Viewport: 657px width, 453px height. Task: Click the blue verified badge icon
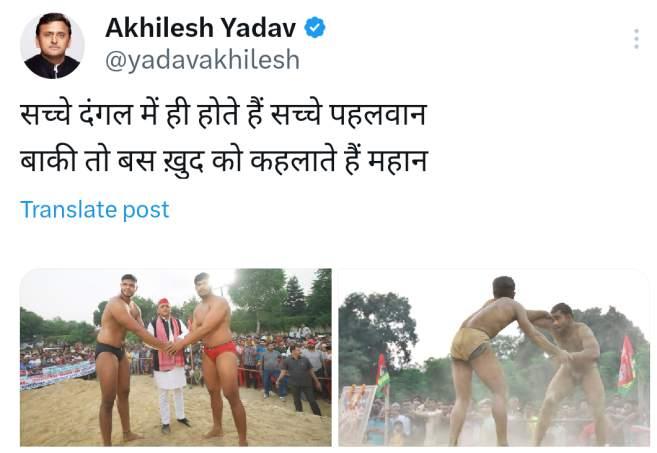(x=314, y=28)
